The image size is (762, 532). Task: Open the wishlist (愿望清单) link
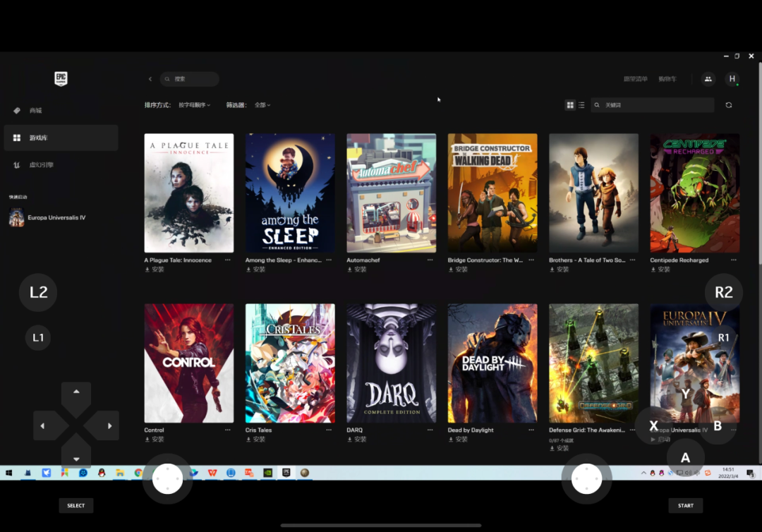pyautogui.click(x=635, y=79)
